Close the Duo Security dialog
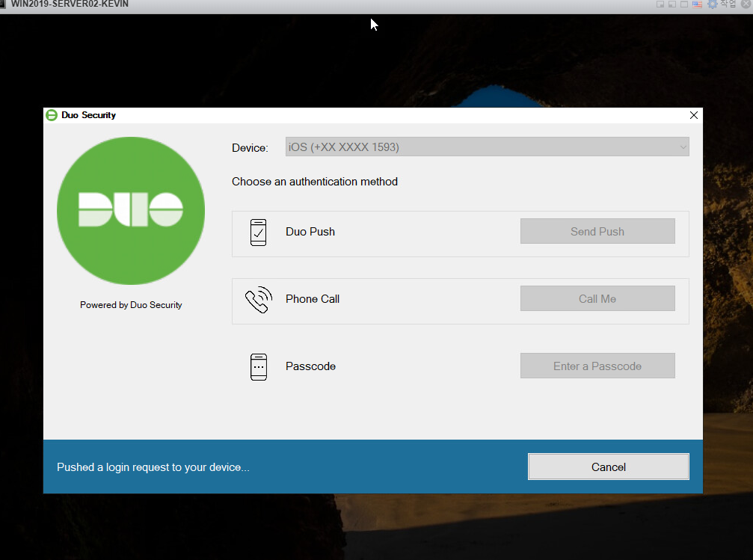753x560 pixels. click(x=693, y=115)
